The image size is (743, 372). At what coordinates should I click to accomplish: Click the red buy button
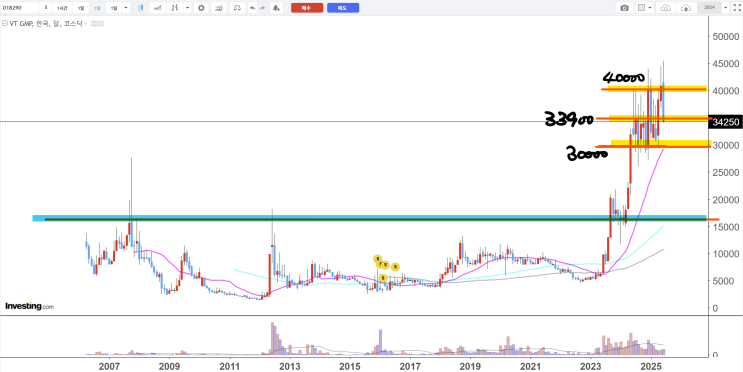click(307, 8)
